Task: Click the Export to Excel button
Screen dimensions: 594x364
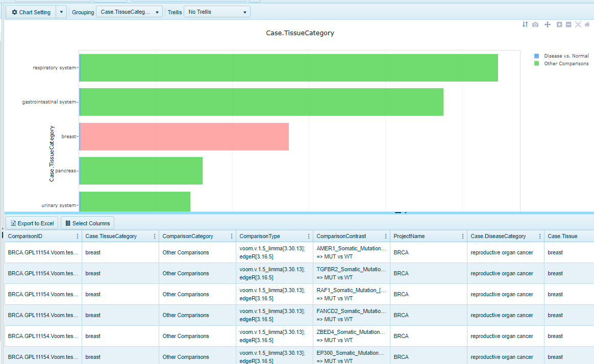Action: 32,223
